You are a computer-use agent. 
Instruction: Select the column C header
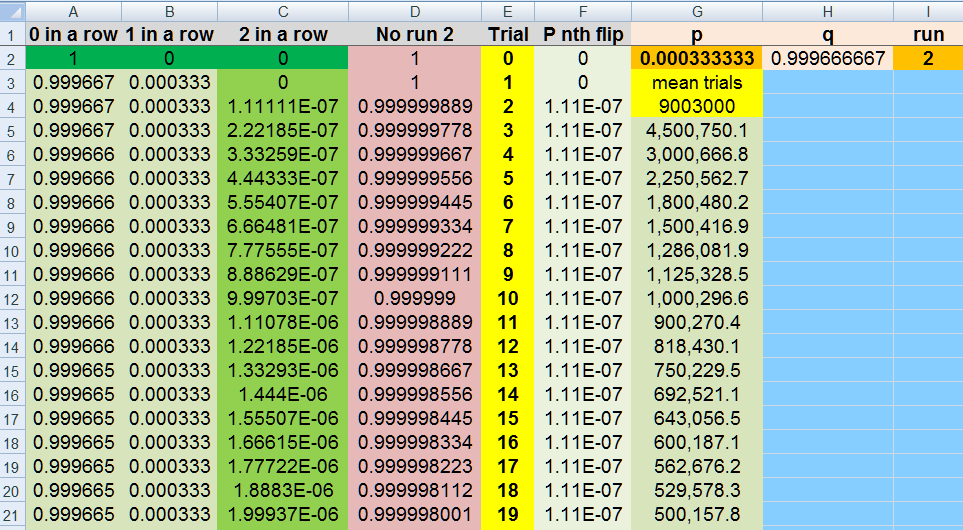pos(283,11)
